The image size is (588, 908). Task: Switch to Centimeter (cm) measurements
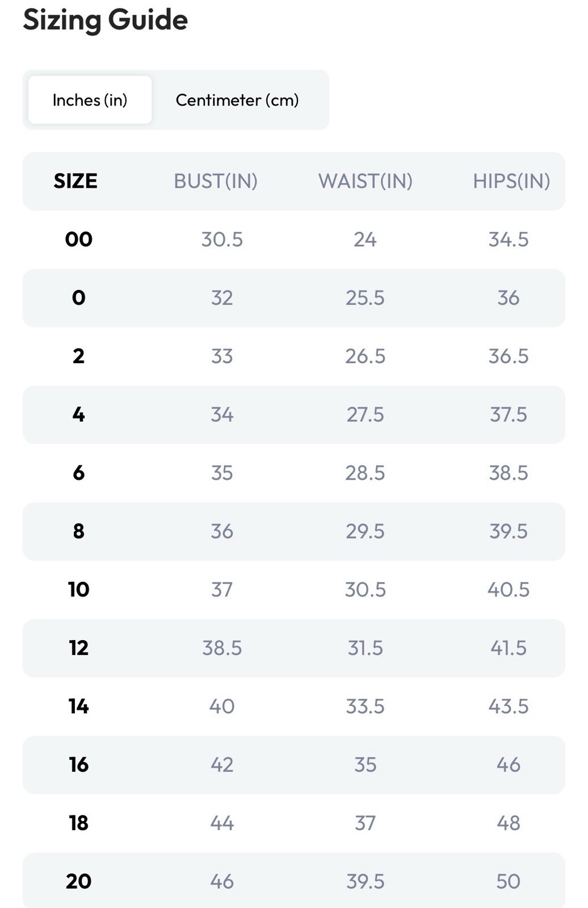point(237,100)
